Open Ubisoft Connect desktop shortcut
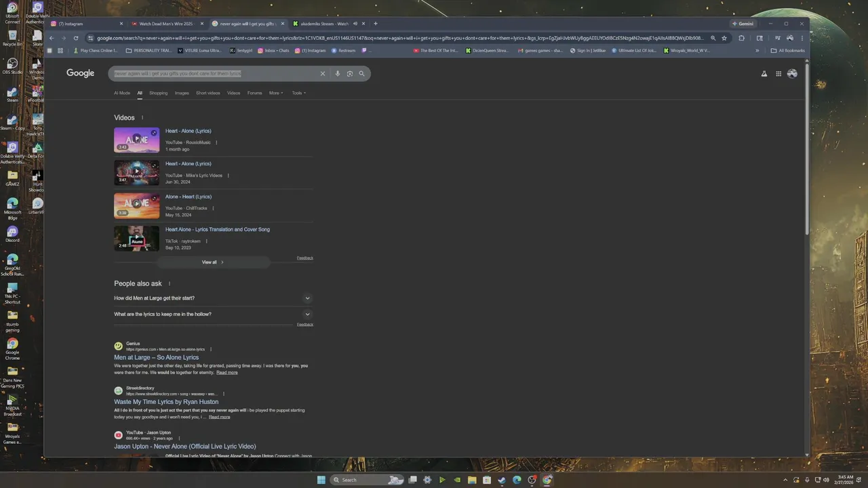Viewport: 868px width, 488px height. pyautogui.click(x=12, y=12)
